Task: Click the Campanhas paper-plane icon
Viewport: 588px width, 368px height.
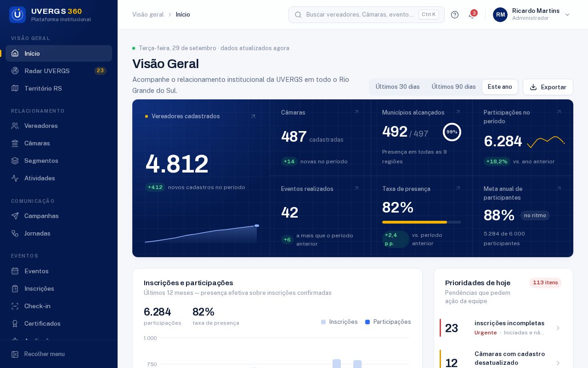Action: click(15, 216)
